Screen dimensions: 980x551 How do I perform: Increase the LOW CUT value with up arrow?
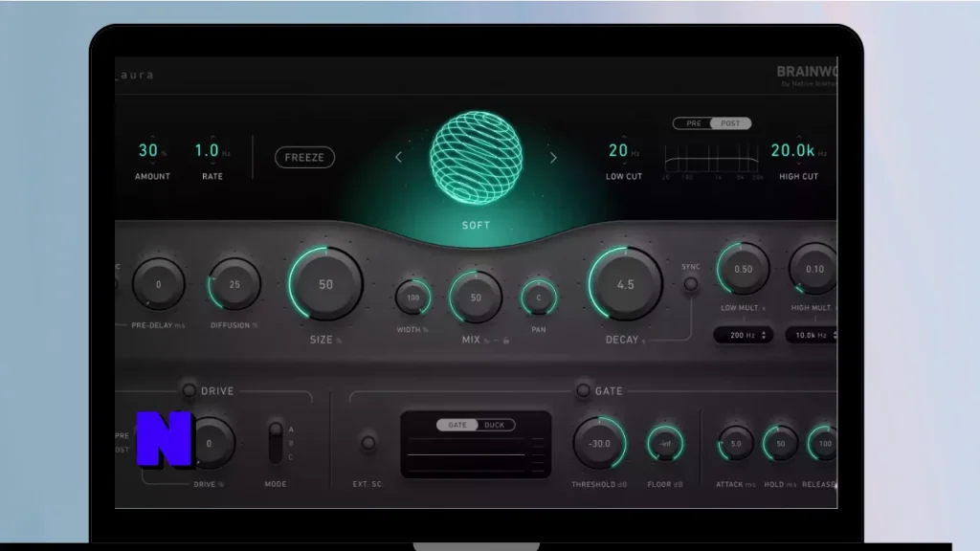pos(624,137)
